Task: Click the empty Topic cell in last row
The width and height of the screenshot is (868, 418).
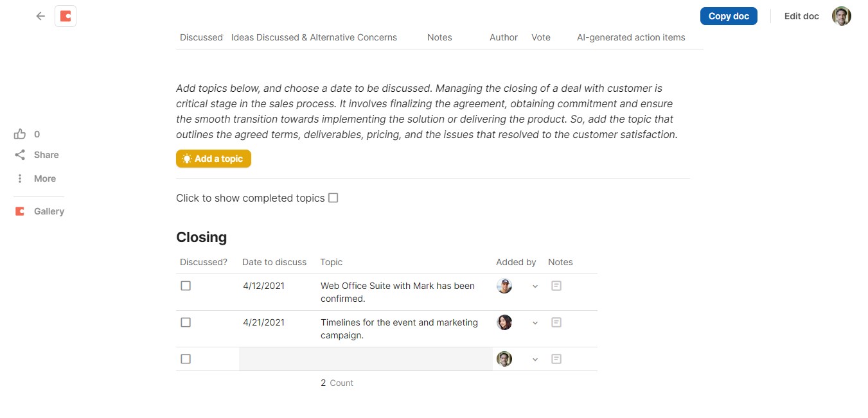Action: pos(405,359)
